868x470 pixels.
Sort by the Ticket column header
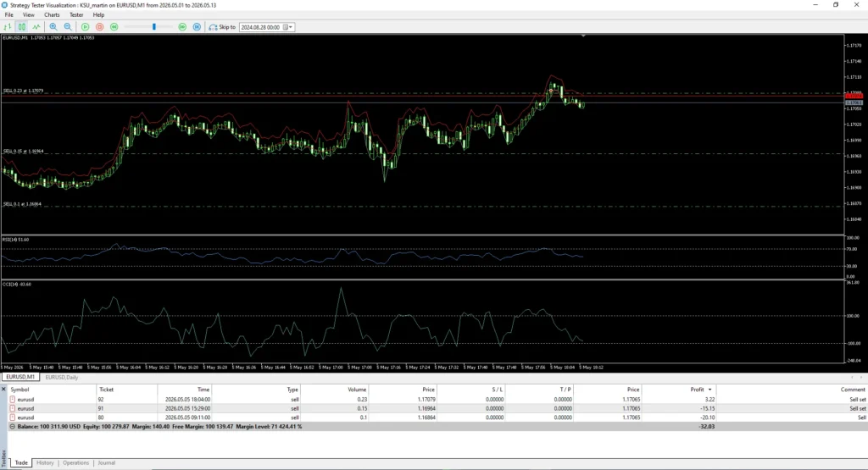coord(127,390)
